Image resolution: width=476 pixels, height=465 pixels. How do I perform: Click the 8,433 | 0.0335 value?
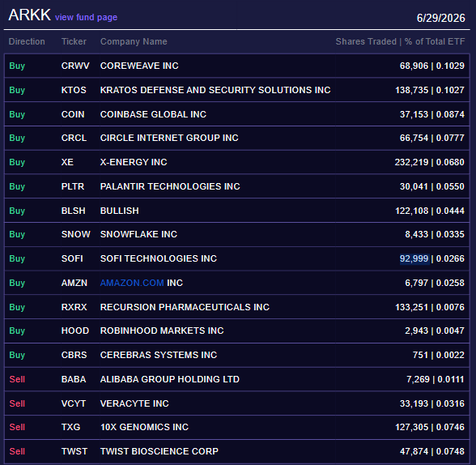pos(435,234)
